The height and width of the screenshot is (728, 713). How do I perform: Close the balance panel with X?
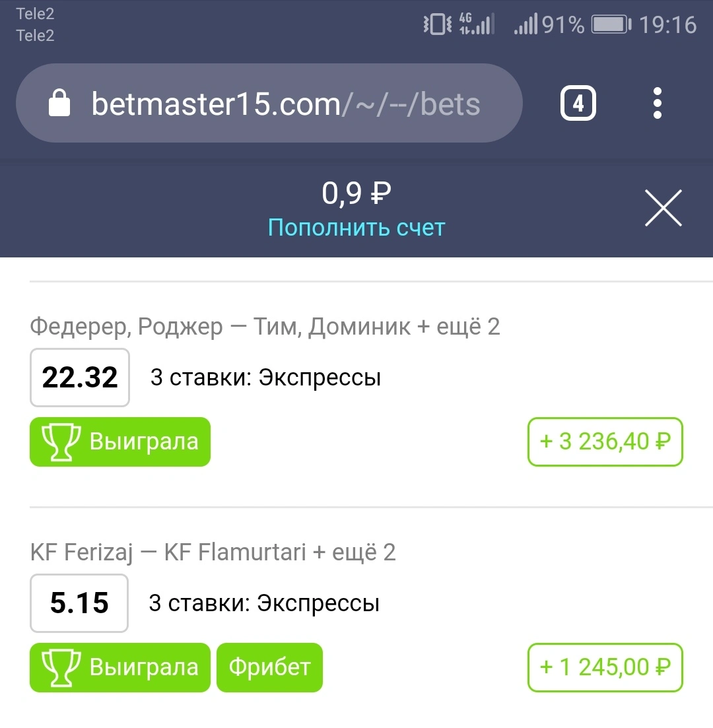663,208
